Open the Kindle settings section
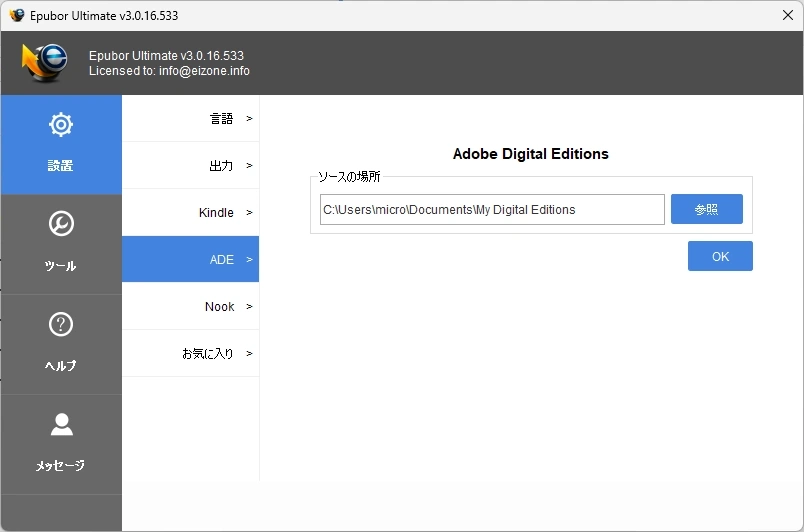 point(190,213)
